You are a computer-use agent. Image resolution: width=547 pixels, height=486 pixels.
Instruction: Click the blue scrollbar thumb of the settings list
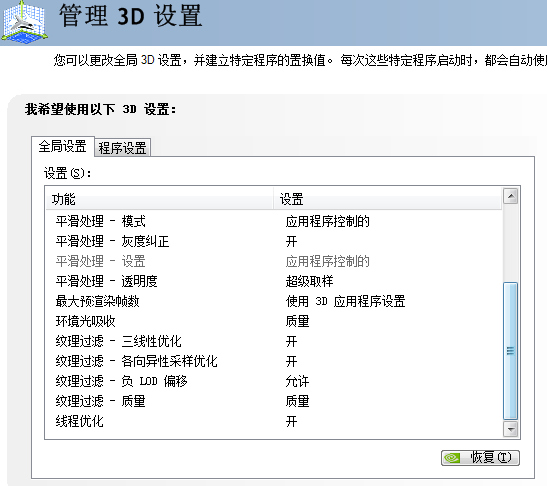coord(510,351)
